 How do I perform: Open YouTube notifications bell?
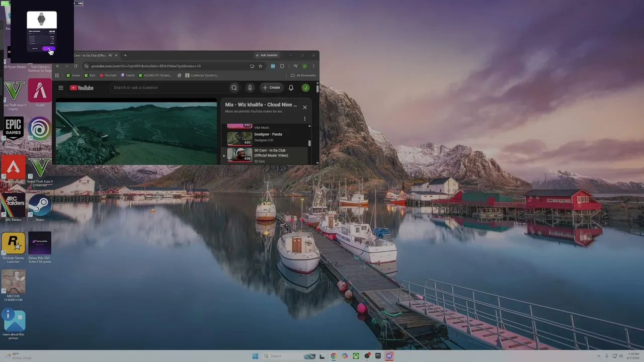tap(291, 87)
